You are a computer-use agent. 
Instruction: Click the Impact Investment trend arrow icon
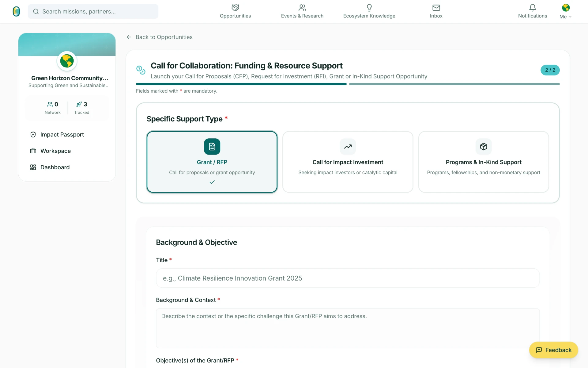(348, 147)
